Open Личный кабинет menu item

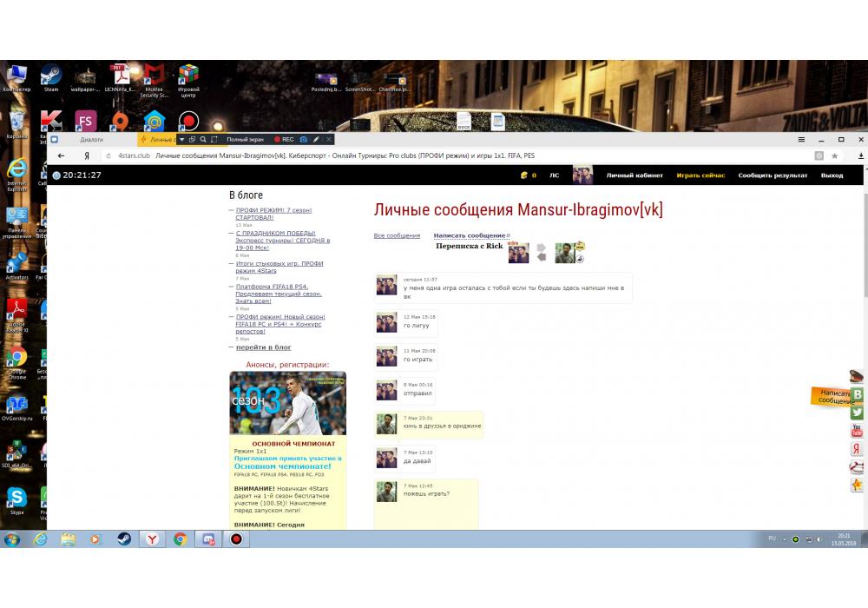(635, 175)
